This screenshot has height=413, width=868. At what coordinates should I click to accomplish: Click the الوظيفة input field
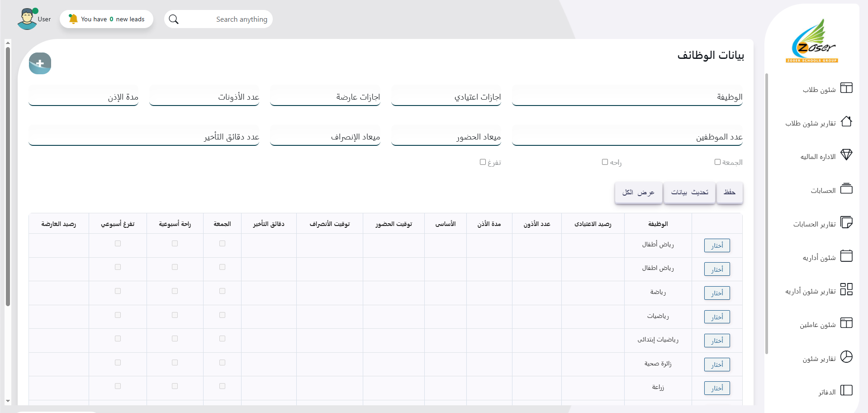pos(627,97)
